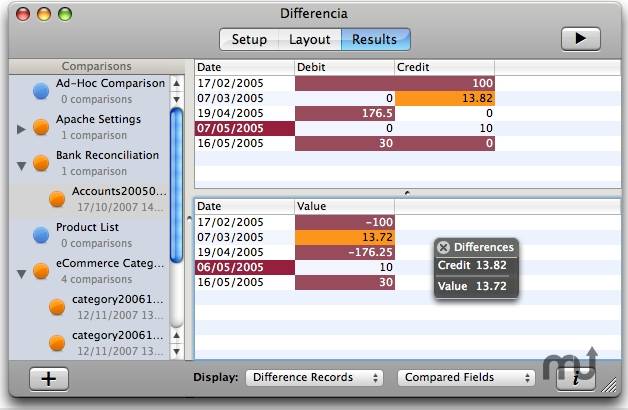Run the comparison with the play button

tap(580, 39)
